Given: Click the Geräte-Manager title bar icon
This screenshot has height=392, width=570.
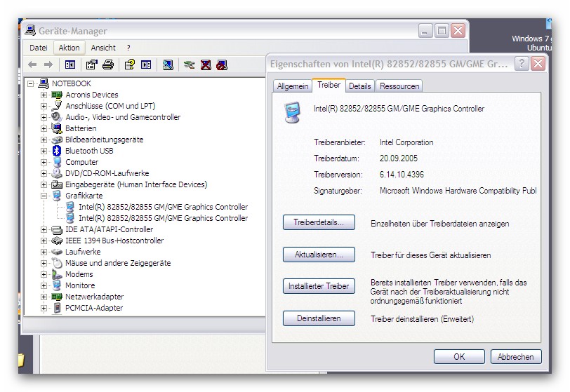Looking at the screenshot, I should [x=30, y=31].
